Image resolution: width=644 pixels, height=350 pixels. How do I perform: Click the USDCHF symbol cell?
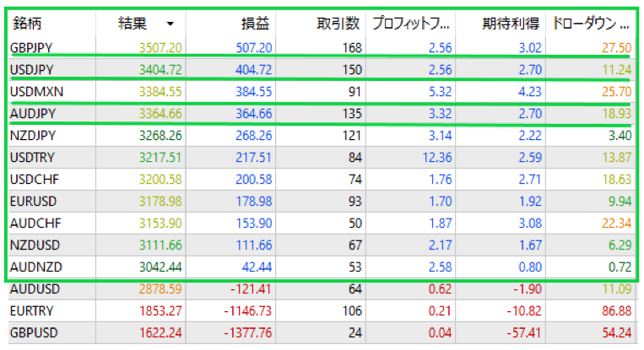(35, 180)
